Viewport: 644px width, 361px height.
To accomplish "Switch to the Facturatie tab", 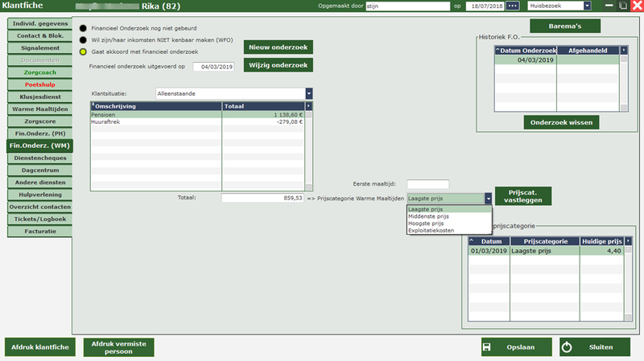I will [39, 231].
